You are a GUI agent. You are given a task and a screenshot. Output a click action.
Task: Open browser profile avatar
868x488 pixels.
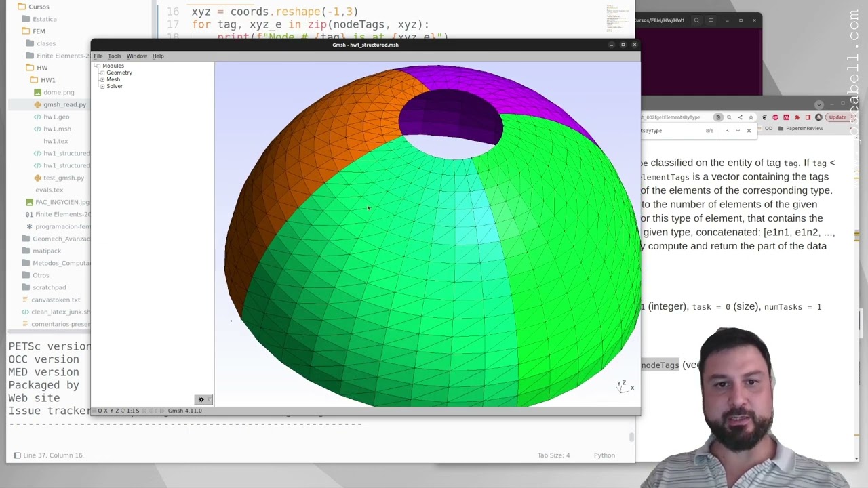(818, 117)
